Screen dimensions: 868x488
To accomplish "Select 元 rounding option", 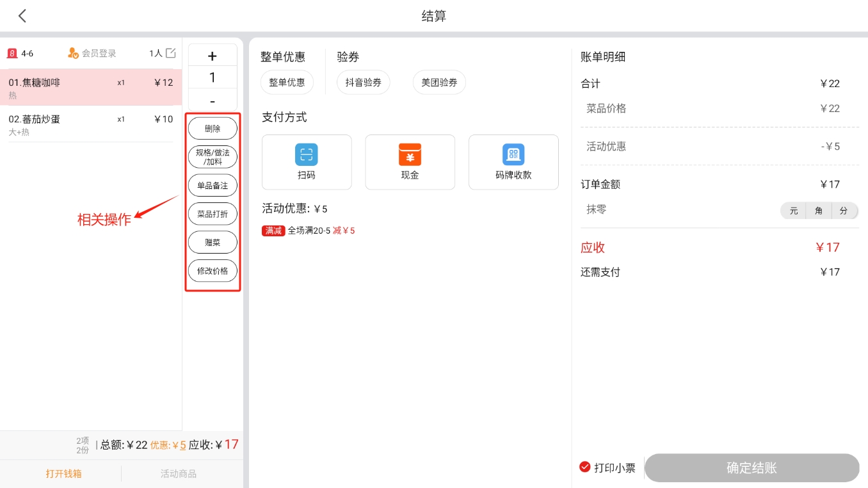I will coord(794,211).
